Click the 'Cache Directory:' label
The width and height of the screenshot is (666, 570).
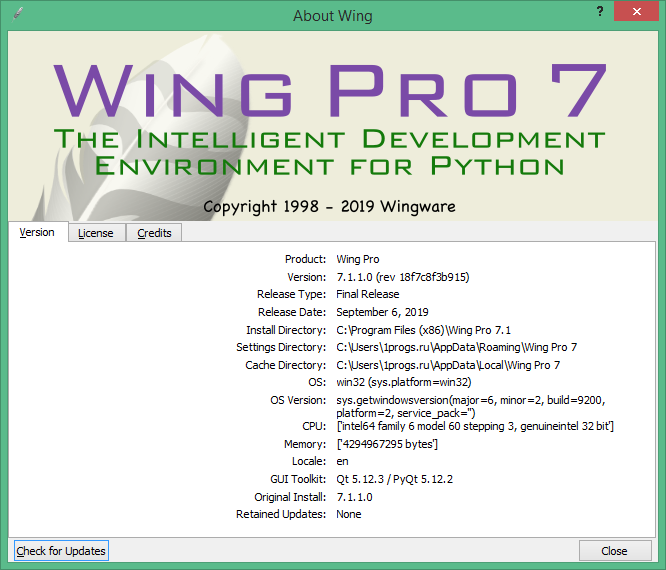click(x=285, y=365)
